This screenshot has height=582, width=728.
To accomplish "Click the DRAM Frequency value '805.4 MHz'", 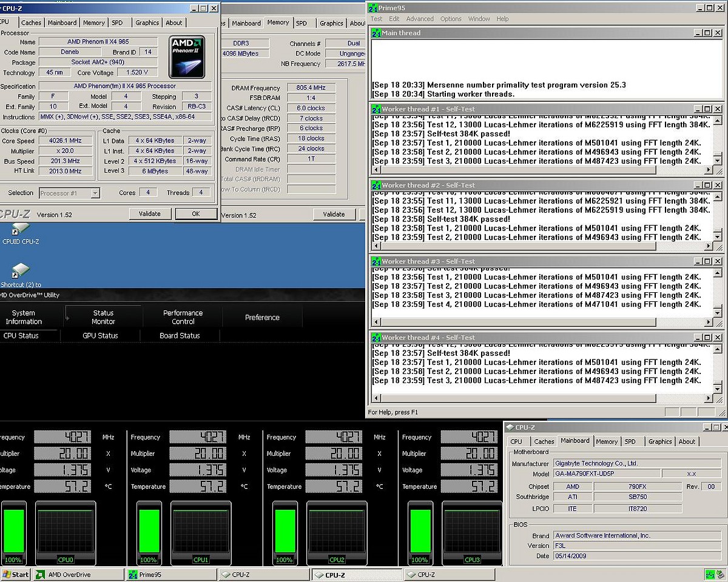I will (x=311, y=88).
